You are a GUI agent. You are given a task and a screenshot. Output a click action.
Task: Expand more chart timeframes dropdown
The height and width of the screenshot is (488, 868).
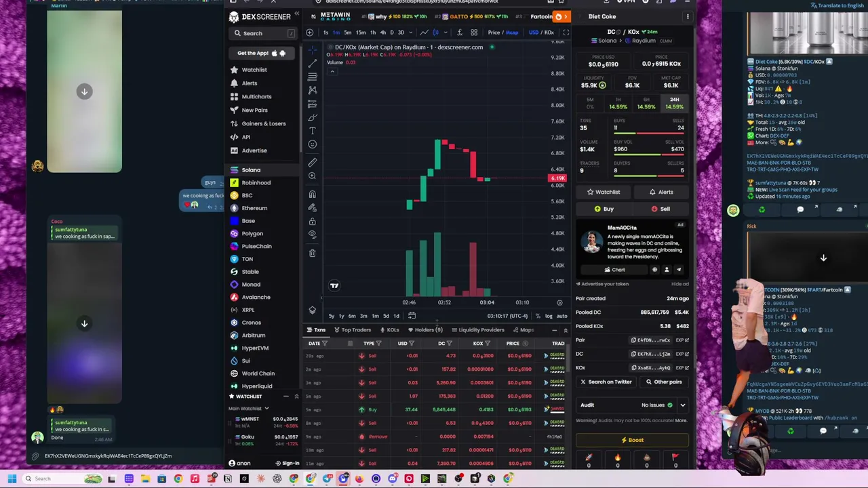click(x=410, y=33)
